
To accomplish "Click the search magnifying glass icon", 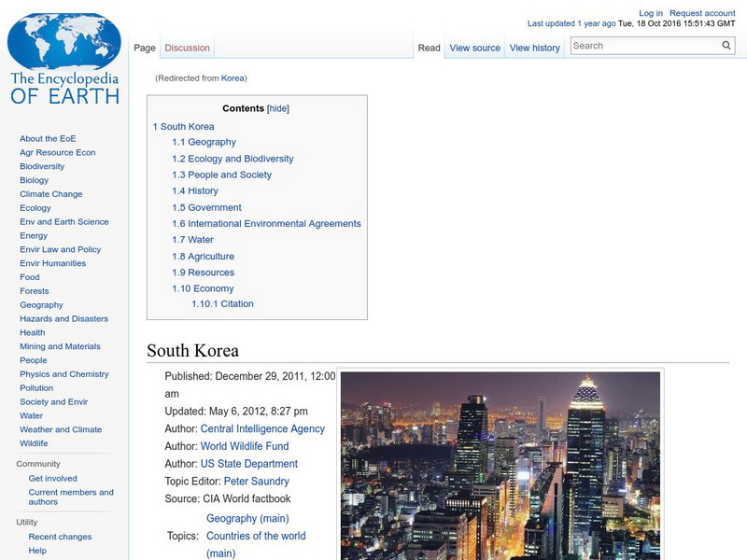I will pyautogui.click(x=726, y=44).
